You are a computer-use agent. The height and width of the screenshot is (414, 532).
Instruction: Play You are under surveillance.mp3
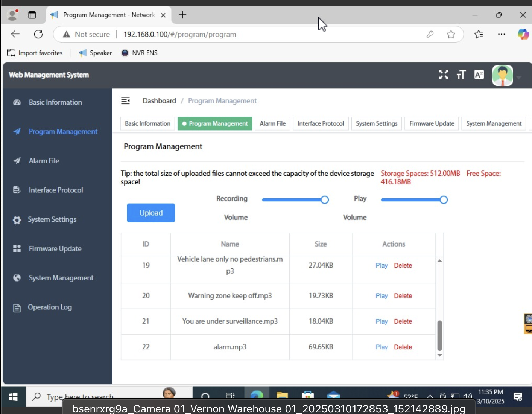(382, 321)
